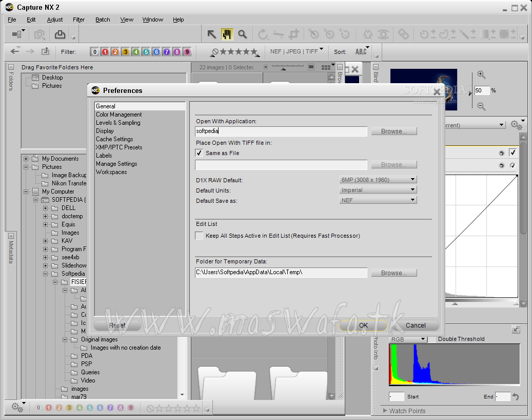Click Cancel in Preferences dialog

(x=416, y=326)
